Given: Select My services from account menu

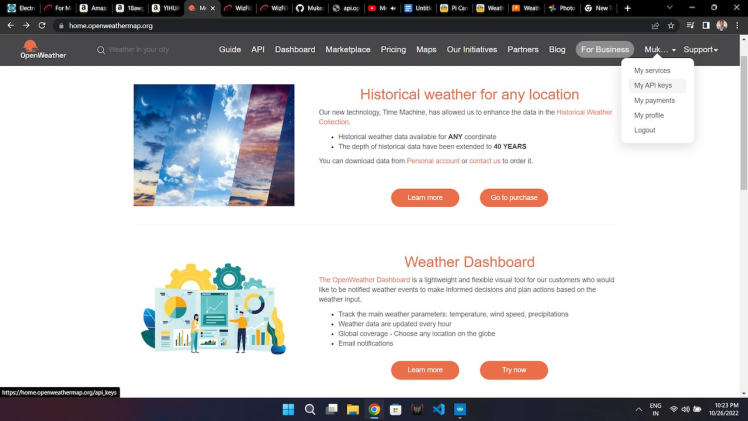Looking at the screenshot, I should [652, 71].
